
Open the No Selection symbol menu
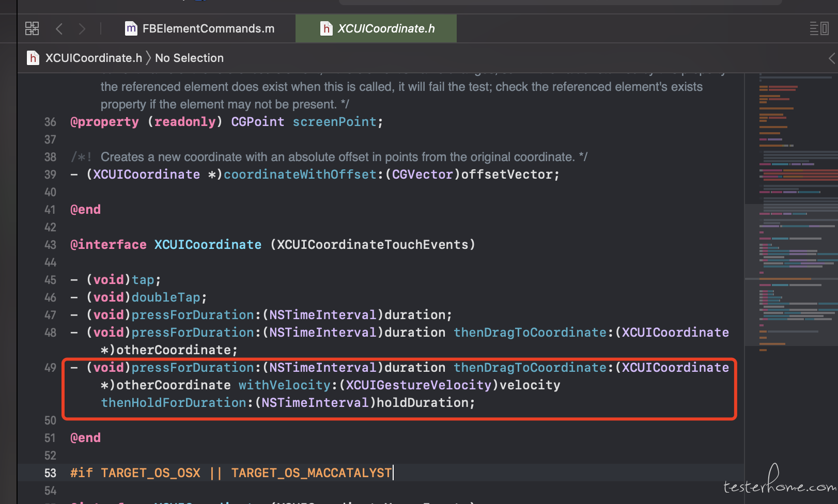tap(189, 58)
